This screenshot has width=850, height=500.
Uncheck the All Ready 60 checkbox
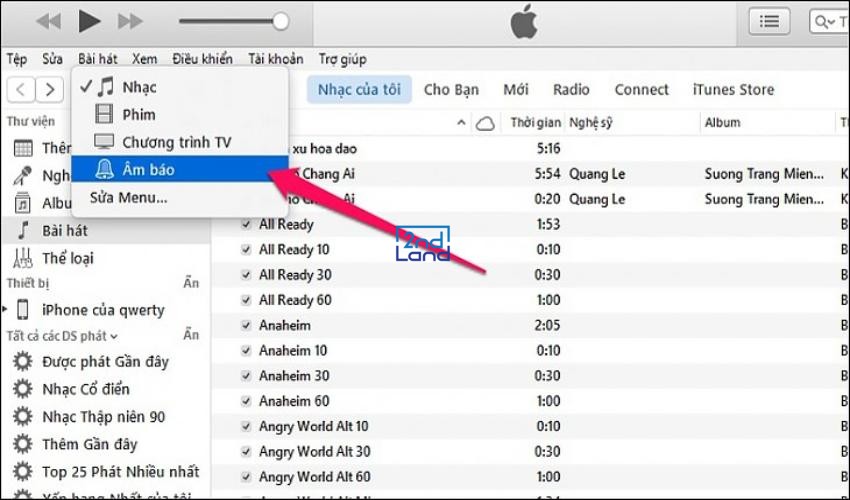tap(246, 300)
